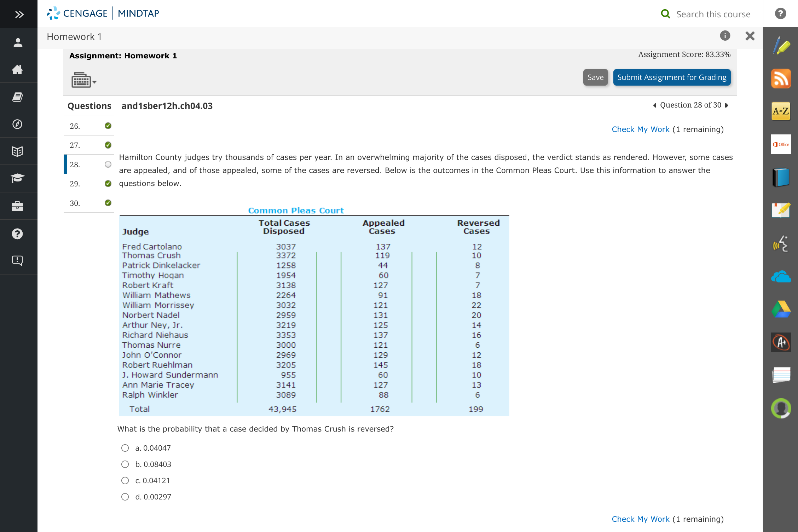Click the Check My Work link

[x=640, y=129]
